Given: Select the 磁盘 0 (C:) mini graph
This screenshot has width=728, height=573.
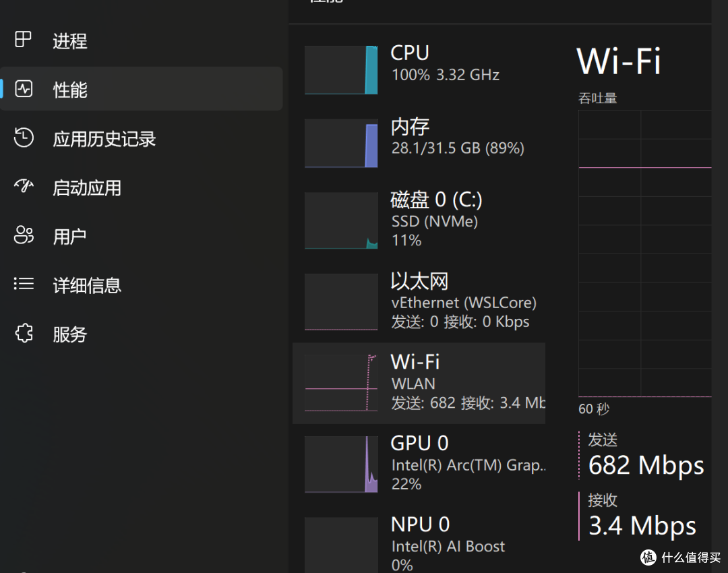Looking at the screenshot, I should point(341,220).
